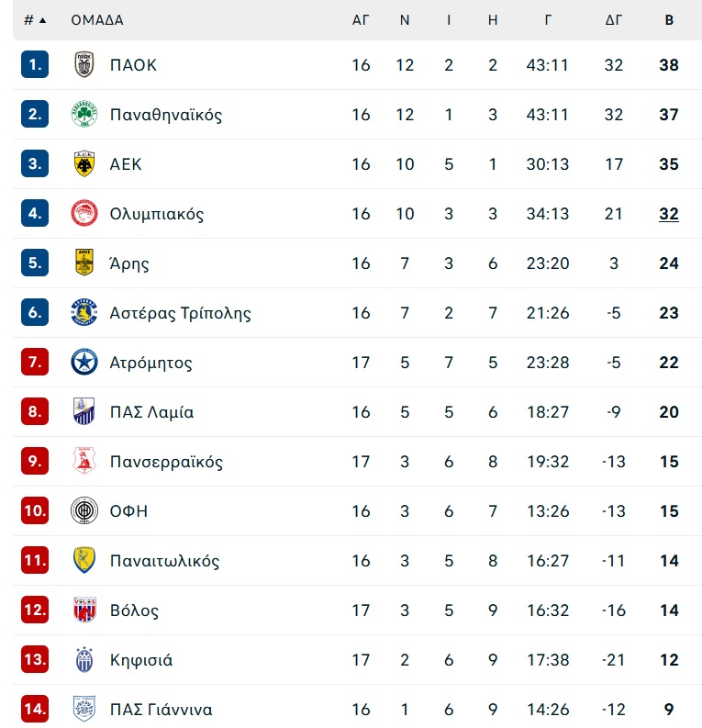Click the red position badge number 13
This screenshot has height=728, width=702.
pos(35,659)
